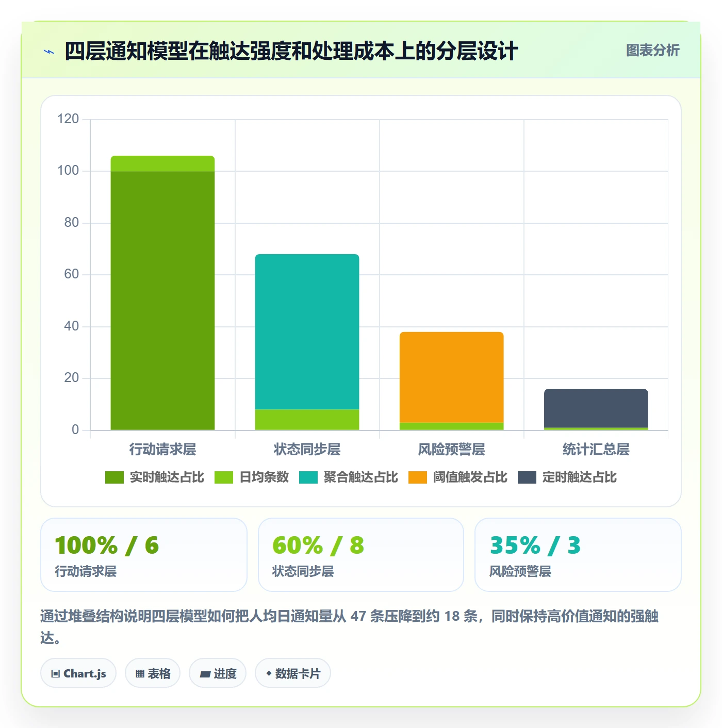Click the 数据卡片 tag chip

293,673
